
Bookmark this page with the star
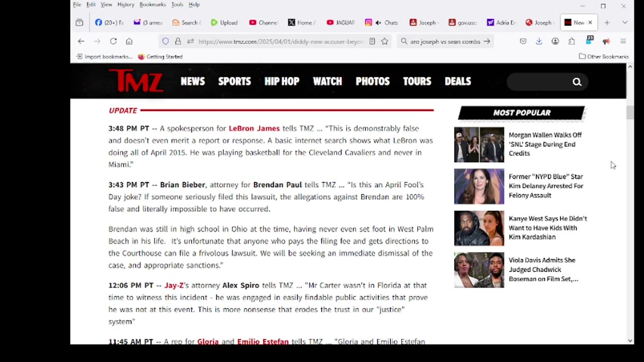click(x=385, y=41)
